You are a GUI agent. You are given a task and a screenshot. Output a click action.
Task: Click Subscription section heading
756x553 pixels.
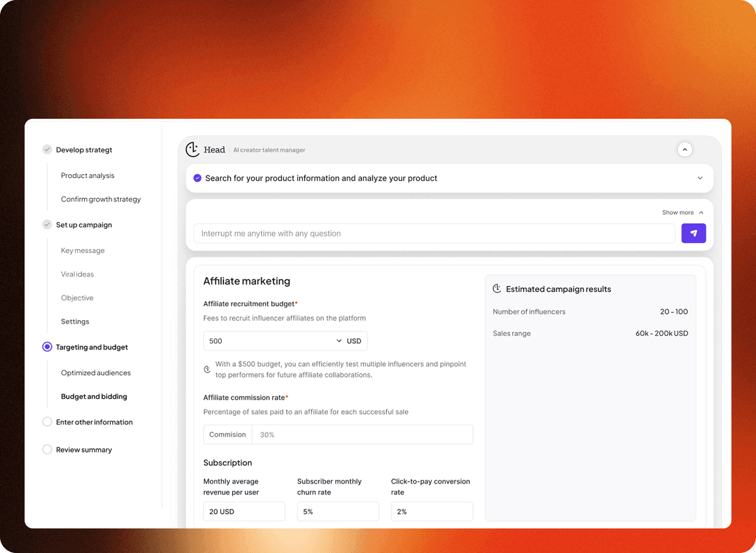227,463
